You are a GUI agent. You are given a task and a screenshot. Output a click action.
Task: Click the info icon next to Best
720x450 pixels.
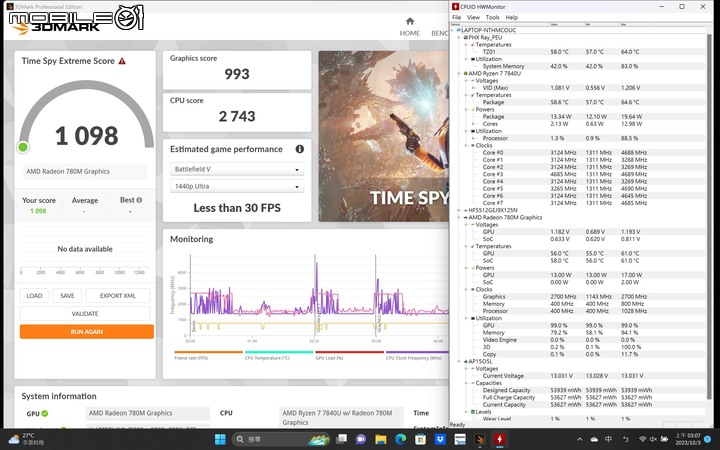click(x=139, y=200)
